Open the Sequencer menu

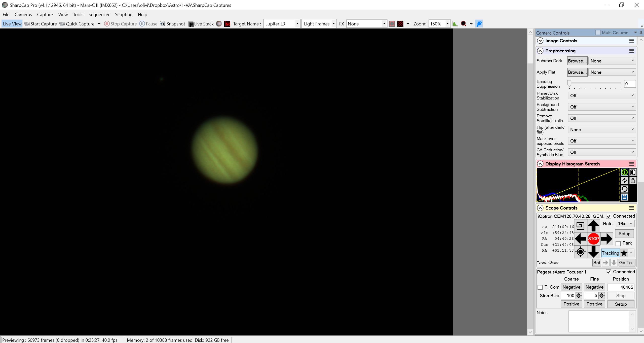99,14
